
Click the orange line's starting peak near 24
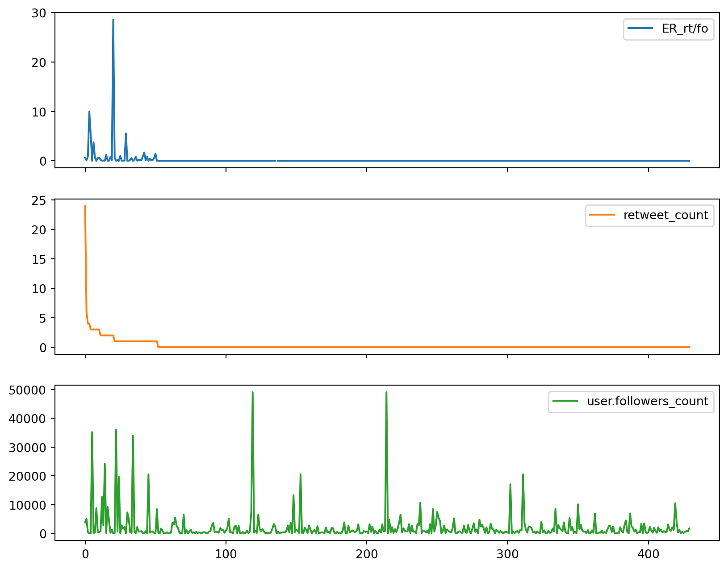85,207
